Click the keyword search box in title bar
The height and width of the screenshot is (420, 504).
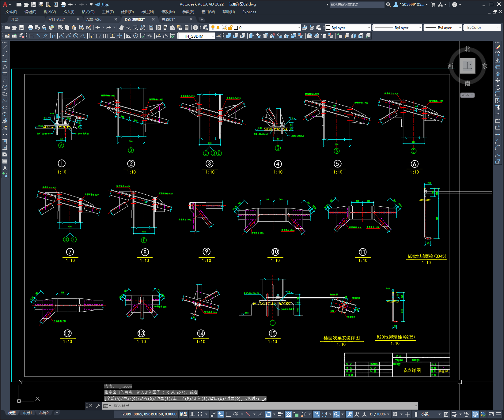pyautogui.click(x=357, y=5)
